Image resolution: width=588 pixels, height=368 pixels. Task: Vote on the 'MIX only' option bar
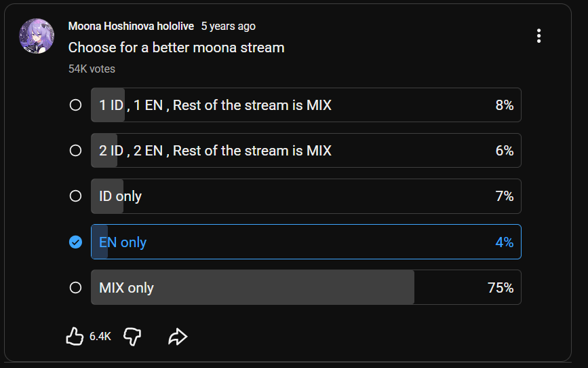click(306, 287)
